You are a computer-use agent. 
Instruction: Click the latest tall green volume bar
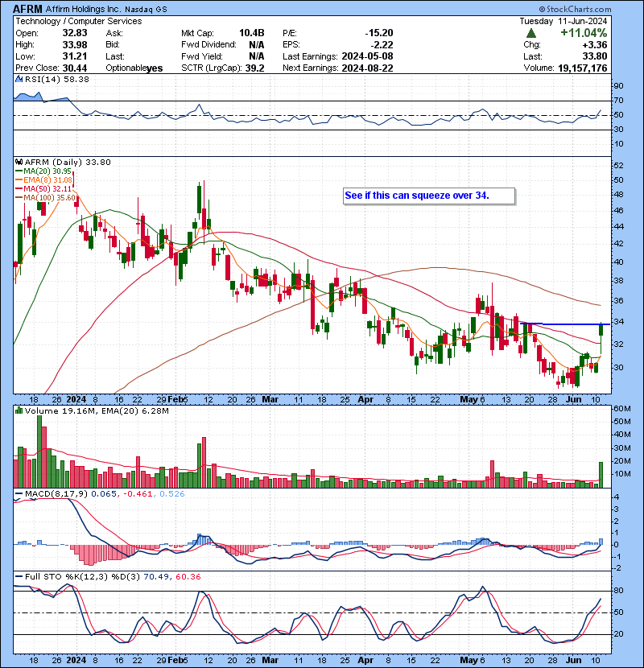coord(601,475)
